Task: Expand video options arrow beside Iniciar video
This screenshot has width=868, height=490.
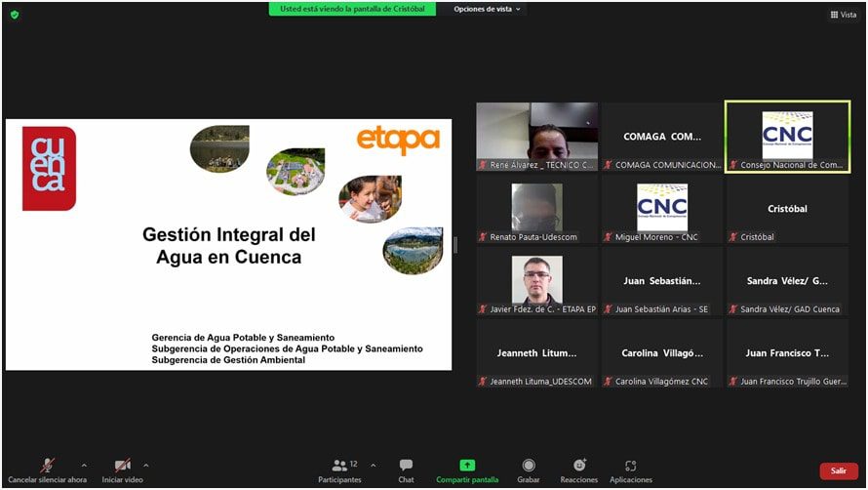Action: 146,465
